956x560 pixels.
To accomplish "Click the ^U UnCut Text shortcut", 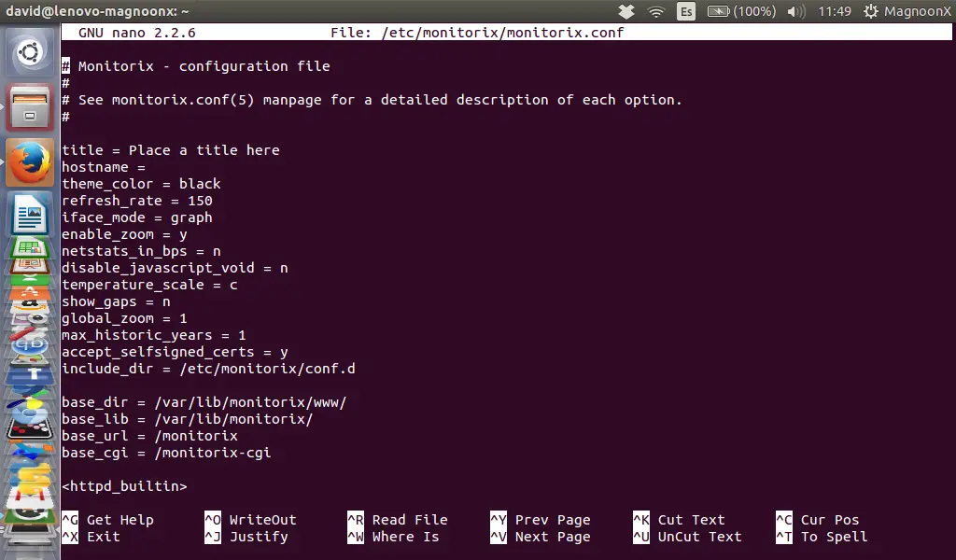I will tap(687, 537).
